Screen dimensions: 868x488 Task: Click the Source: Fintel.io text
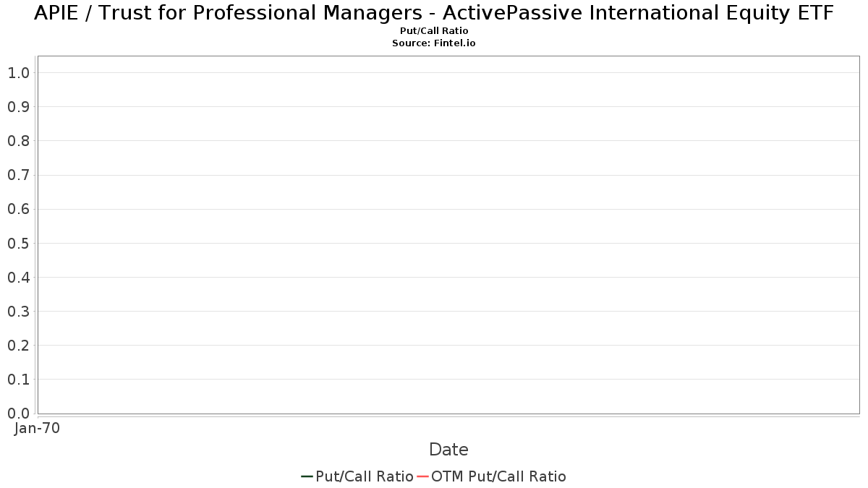434,43
